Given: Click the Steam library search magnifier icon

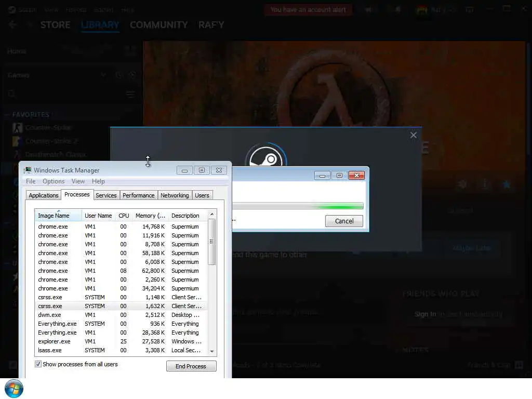Looking at the screenshot, I should click(x=11, y=94).
